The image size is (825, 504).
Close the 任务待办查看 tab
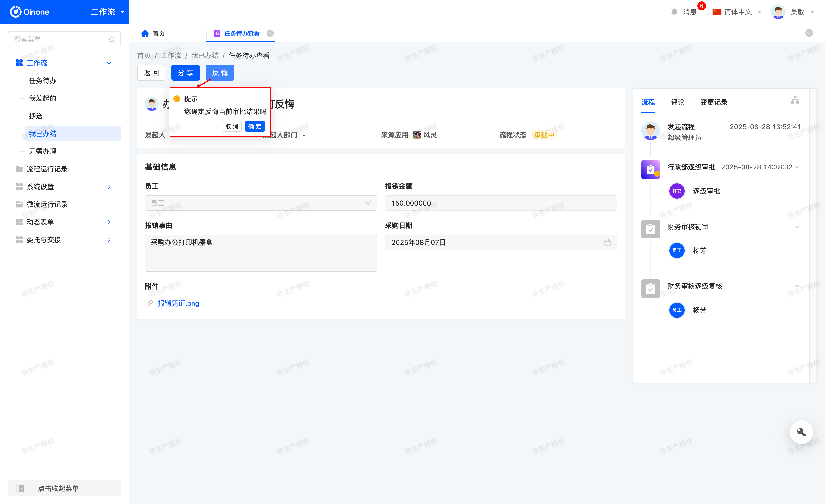point(270,33)
